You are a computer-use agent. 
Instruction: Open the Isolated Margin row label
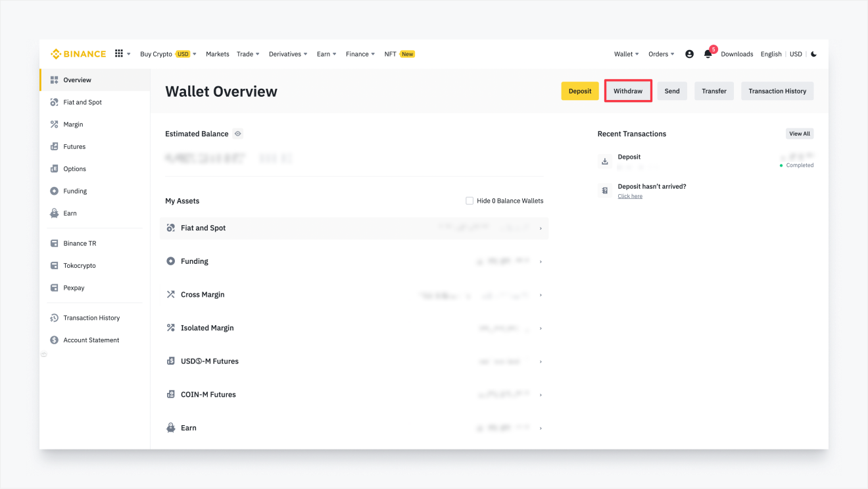[207, 328]
